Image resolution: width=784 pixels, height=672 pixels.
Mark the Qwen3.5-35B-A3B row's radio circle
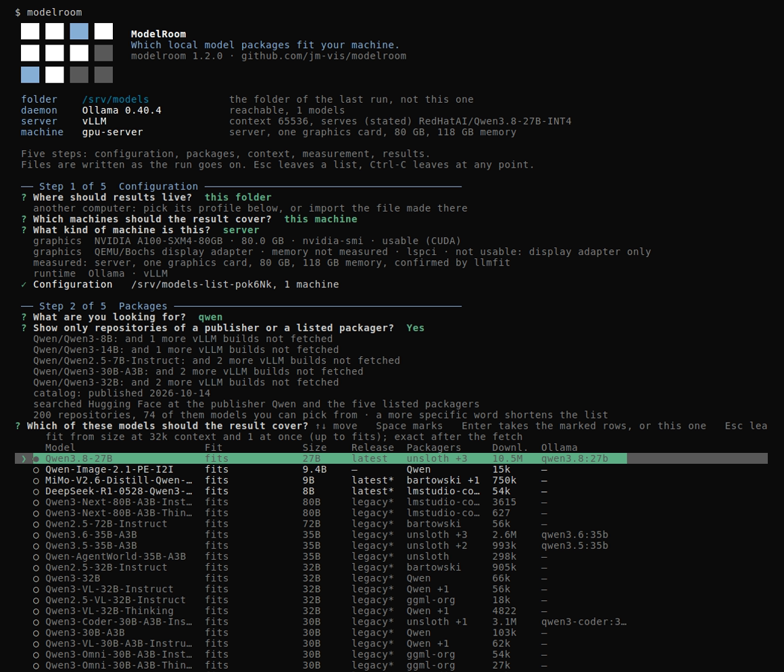point(36,546)
